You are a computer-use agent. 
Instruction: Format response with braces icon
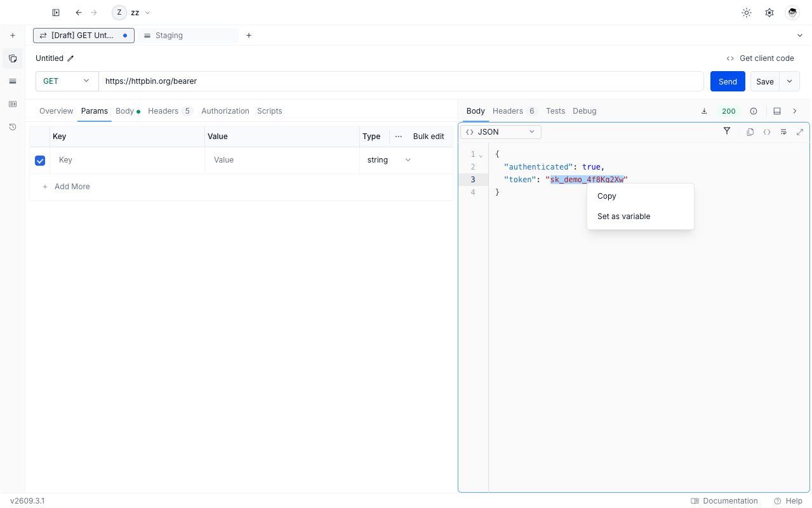pyautogui.click(x=767, y=132)
